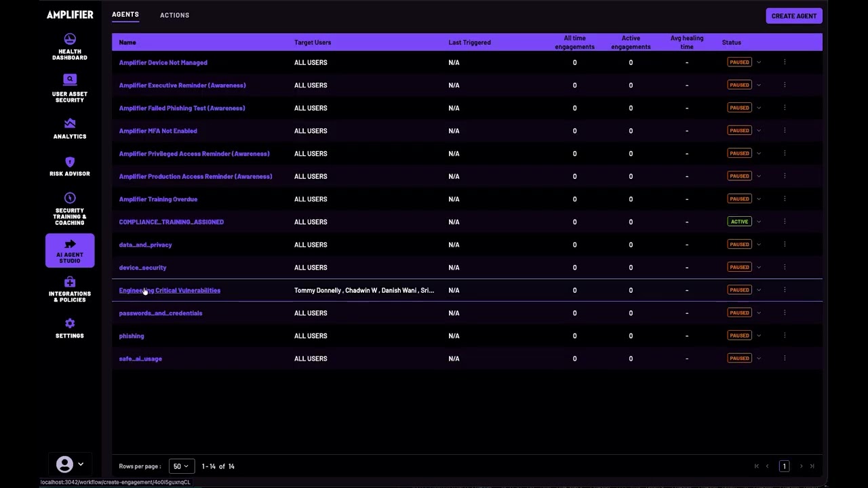Open Security Training & Coaching

[70, 209]
